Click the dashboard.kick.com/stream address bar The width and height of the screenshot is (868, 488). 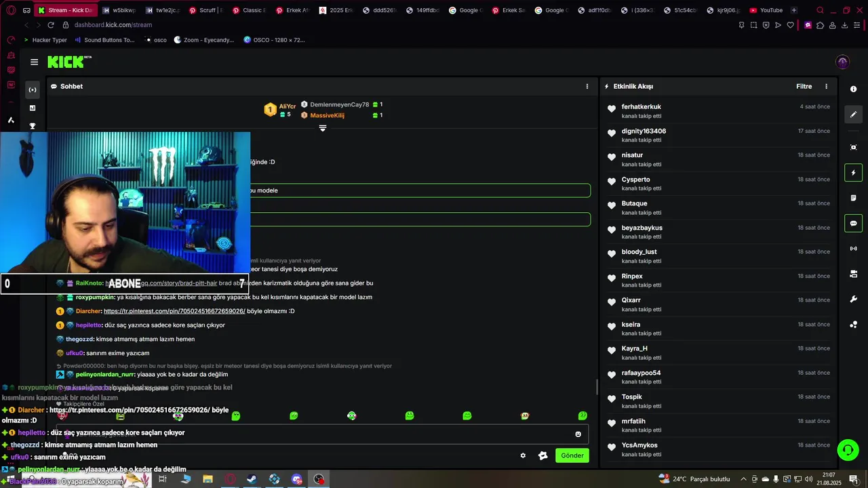(113, 25)
